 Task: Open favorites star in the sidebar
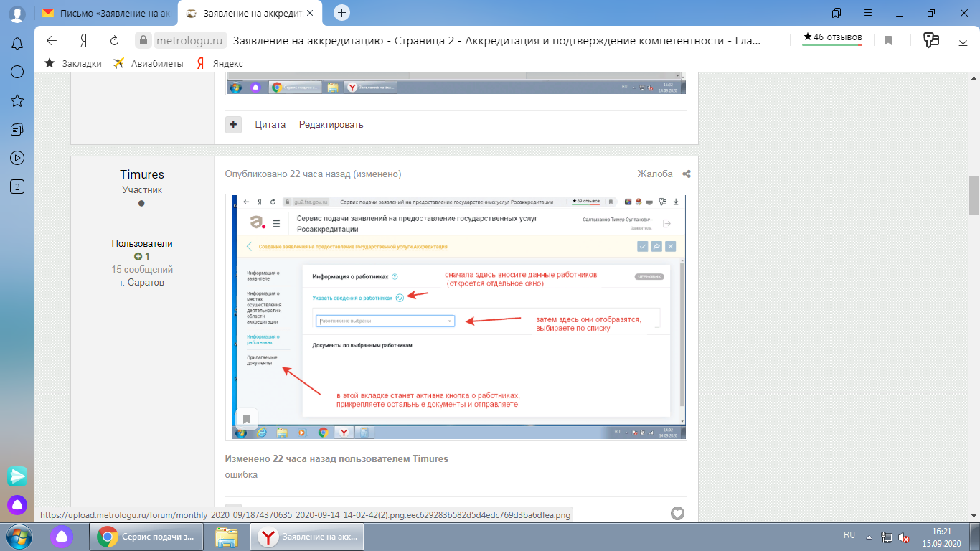(x=17, y=100)
